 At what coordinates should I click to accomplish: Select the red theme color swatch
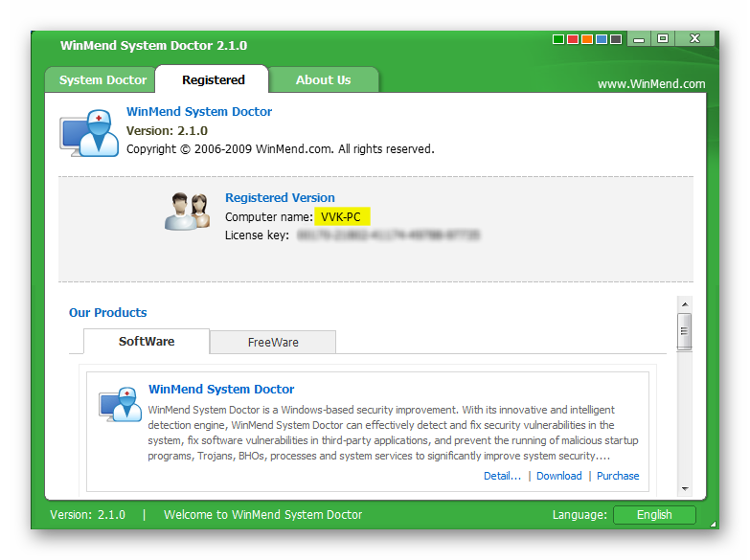[573, 39]
